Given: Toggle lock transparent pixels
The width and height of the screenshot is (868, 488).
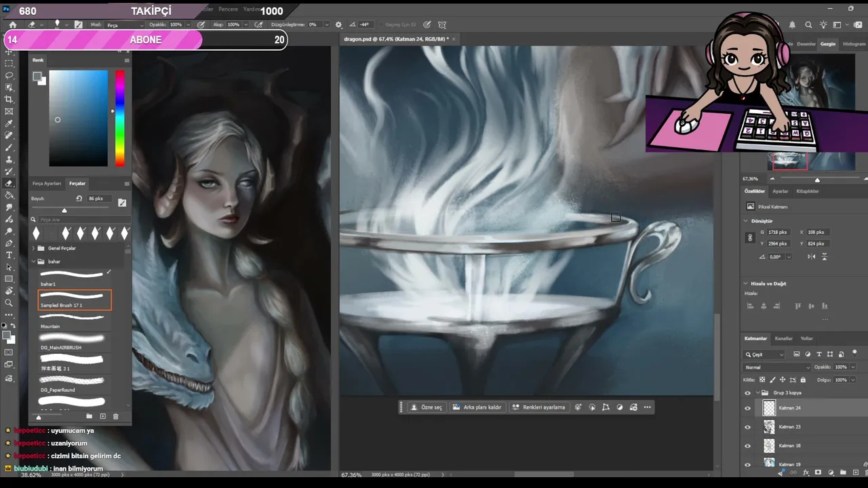Looking at the screenshot, I should 762,380.
